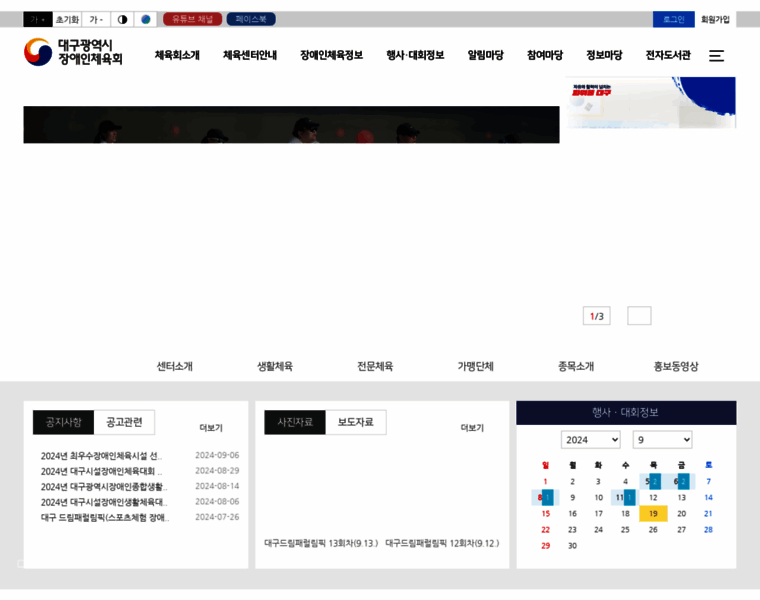Go to 홍보동영상 shortcut

[676, 366]
